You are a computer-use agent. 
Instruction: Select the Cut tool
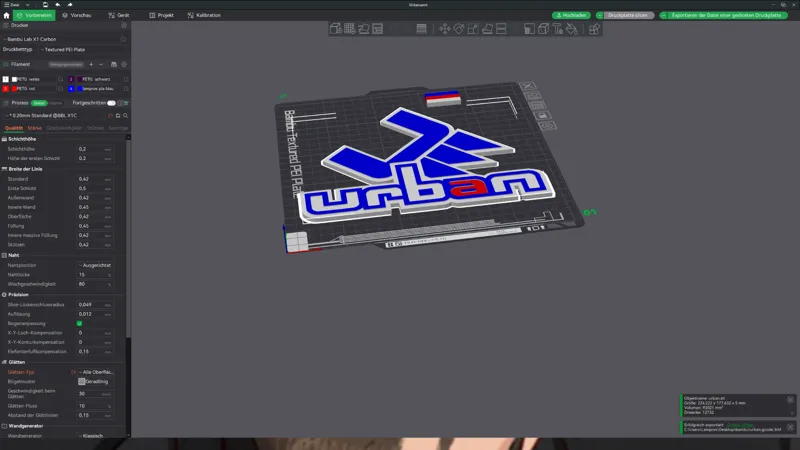501,29
